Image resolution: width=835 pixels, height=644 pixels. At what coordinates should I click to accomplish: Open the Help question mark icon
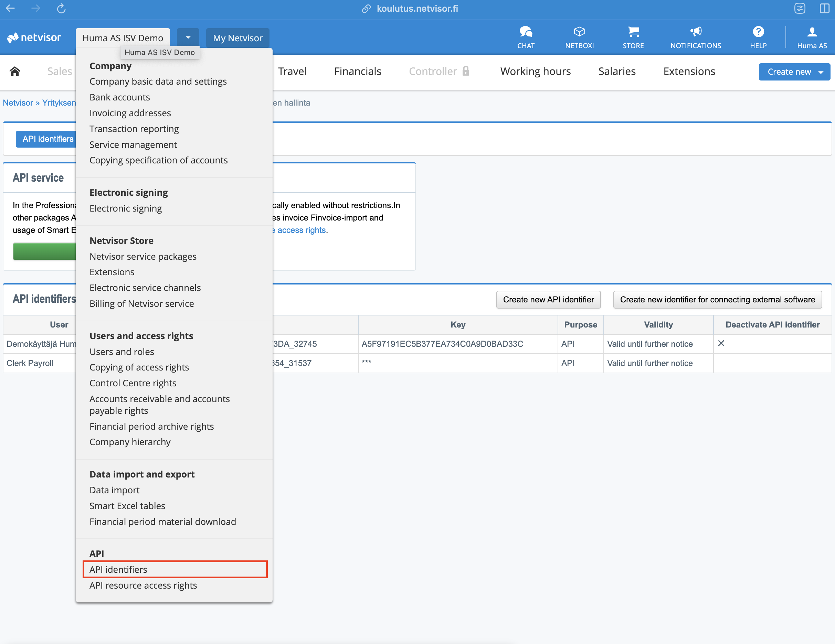coord(758,37)
